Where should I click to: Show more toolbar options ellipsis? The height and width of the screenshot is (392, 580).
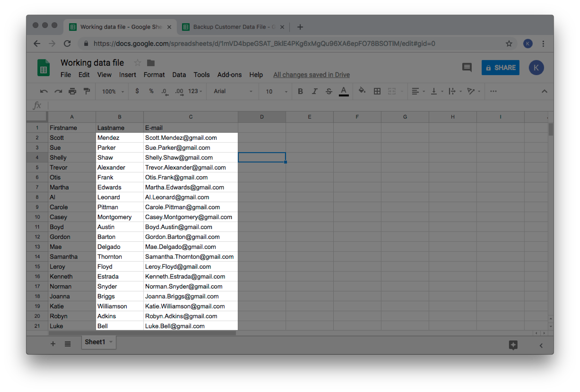(493, 91)
